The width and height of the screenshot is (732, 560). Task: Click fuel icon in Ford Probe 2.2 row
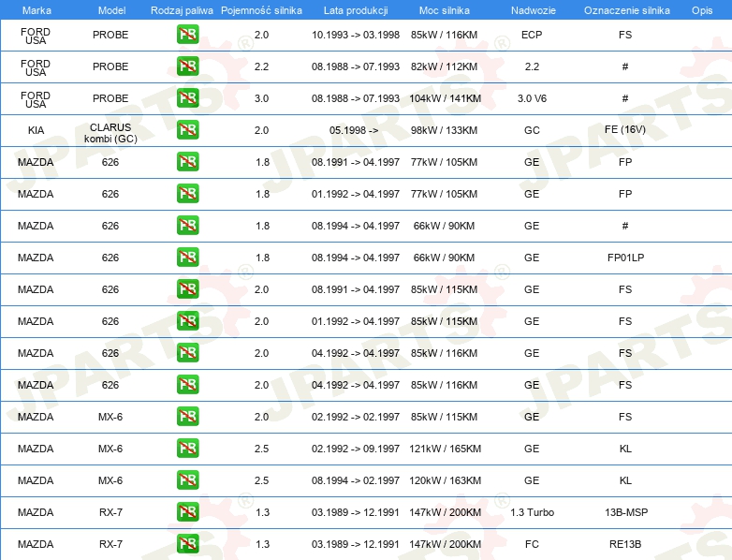187,66
